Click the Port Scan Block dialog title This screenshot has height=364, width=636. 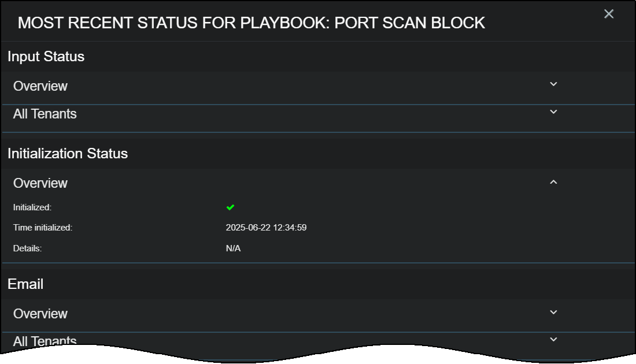click(x=252, y=23)
